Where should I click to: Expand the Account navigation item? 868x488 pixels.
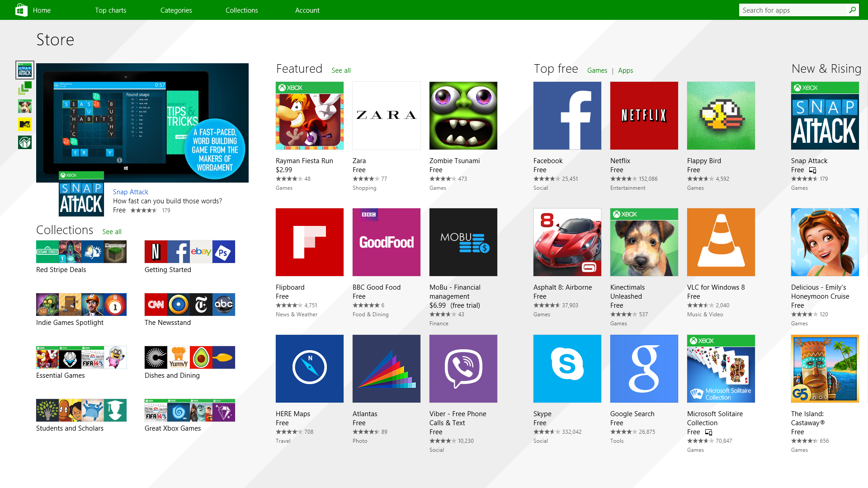coord(307,10)
